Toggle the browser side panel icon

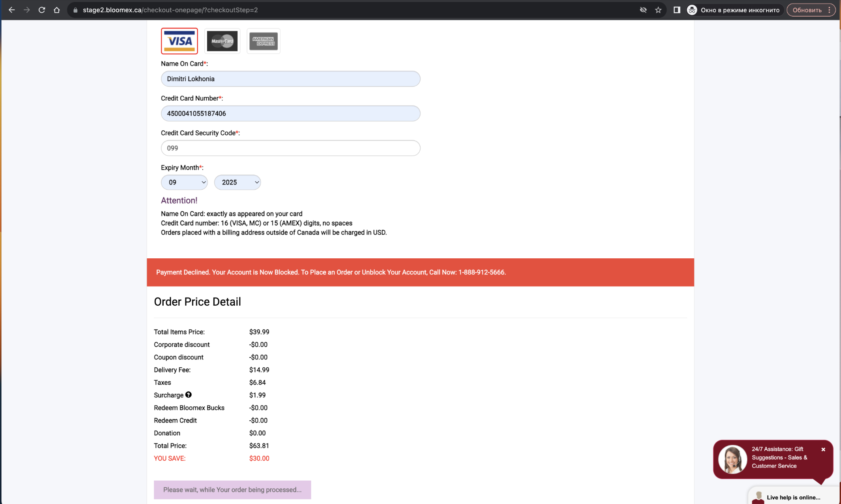point(677,10)
